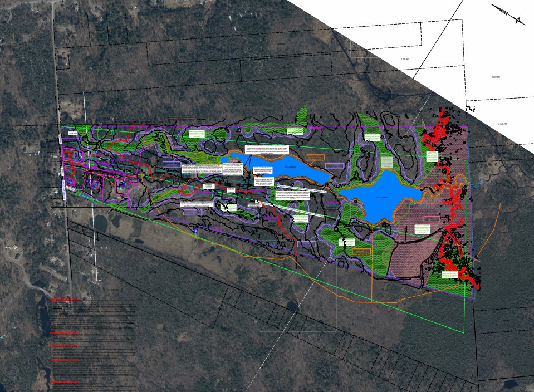Click the lot number 2 078 829 label

[x=496, y=77]
